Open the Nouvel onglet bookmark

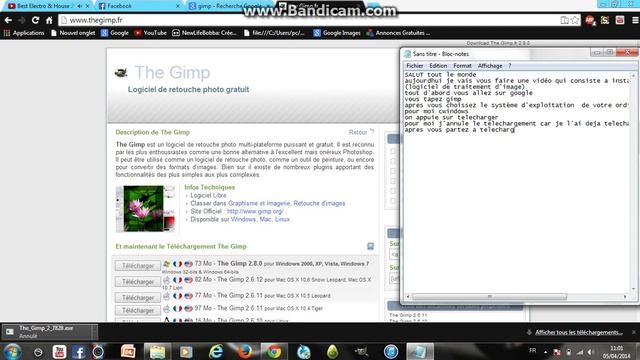tap(73, 33)
